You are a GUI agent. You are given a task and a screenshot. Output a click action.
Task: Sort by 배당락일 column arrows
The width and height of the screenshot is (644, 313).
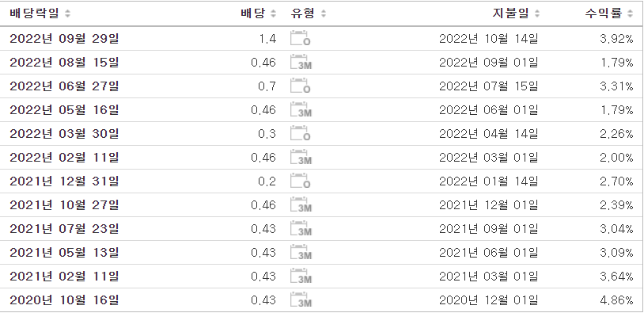(x=67, y=14)
